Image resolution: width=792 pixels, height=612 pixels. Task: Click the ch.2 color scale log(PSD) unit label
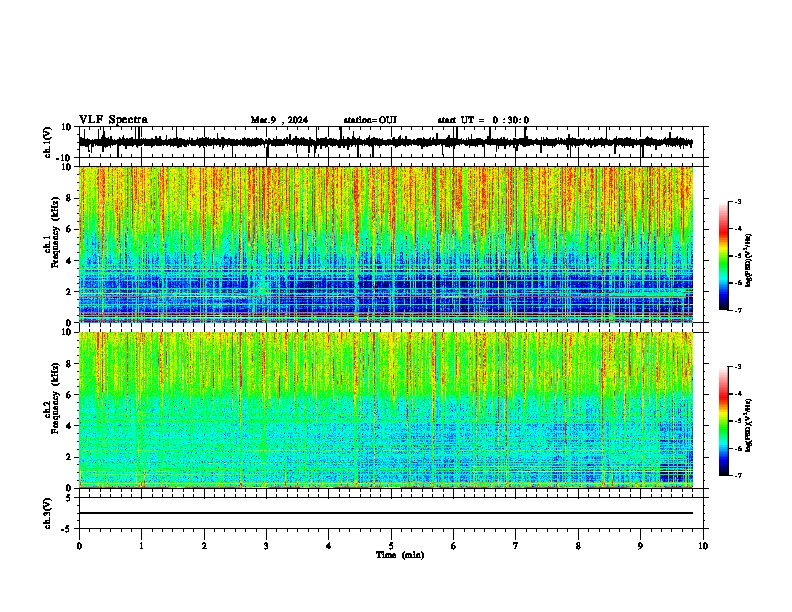pyautogui.click(x=749, y=425)
